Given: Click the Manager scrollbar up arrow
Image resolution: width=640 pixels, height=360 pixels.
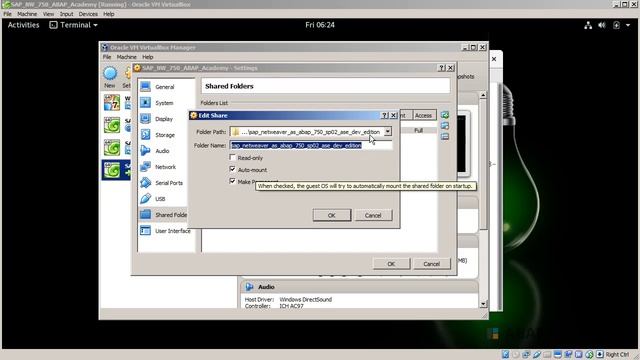Looking at the screenshot, I should 483,95.
